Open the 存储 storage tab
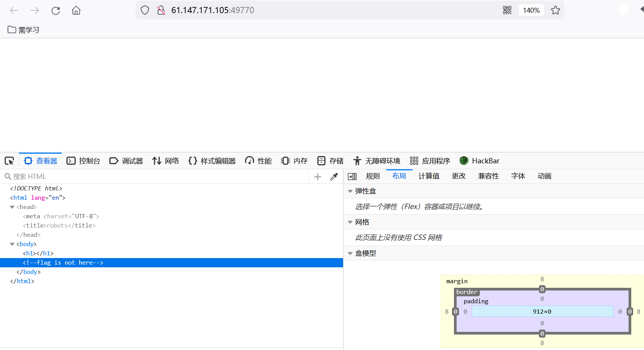This screenshot has height=350, width=644. pyautogui.click(x=330, y=161)
